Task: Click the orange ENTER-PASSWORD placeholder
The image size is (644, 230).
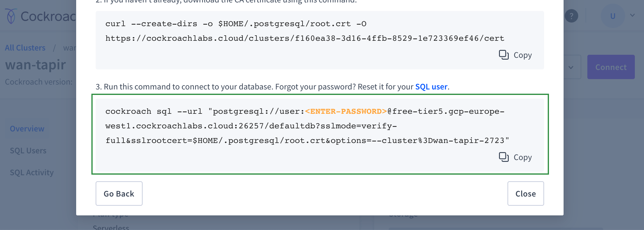Action: (346, 111)
